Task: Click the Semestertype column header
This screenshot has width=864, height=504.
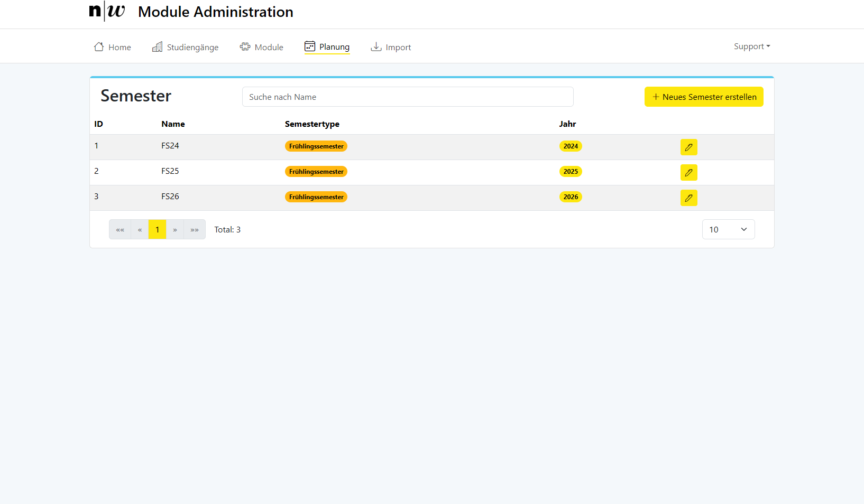Action: pos(312,124)
